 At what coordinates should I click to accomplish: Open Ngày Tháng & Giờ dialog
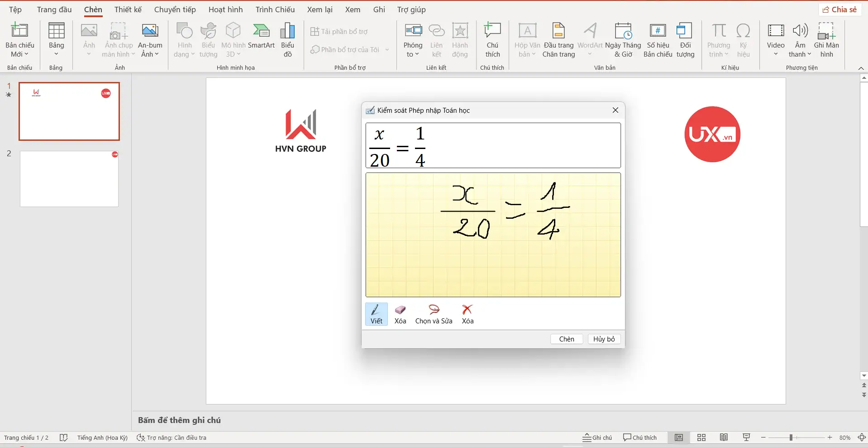[x=623, y=40]
